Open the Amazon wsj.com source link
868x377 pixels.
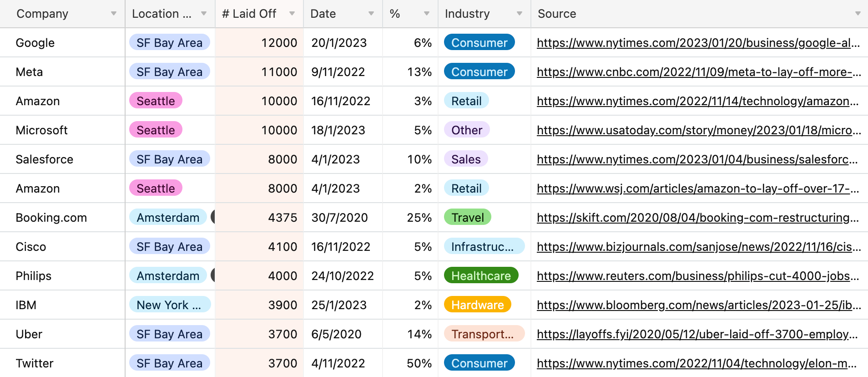(698, 188)
